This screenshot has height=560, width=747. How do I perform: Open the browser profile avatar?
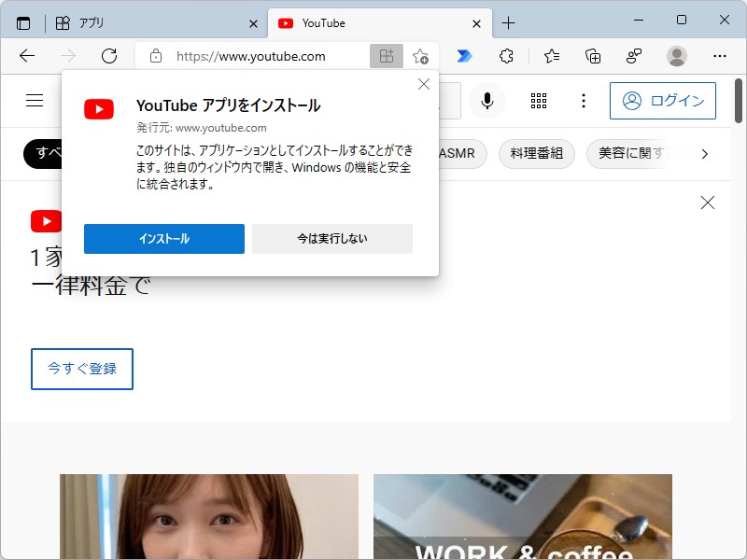click(676, 56)
